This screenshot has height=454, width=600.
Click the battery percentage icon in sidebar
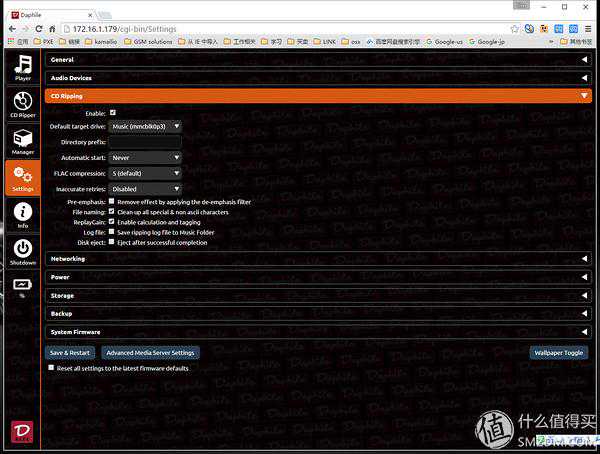(22, 286)
